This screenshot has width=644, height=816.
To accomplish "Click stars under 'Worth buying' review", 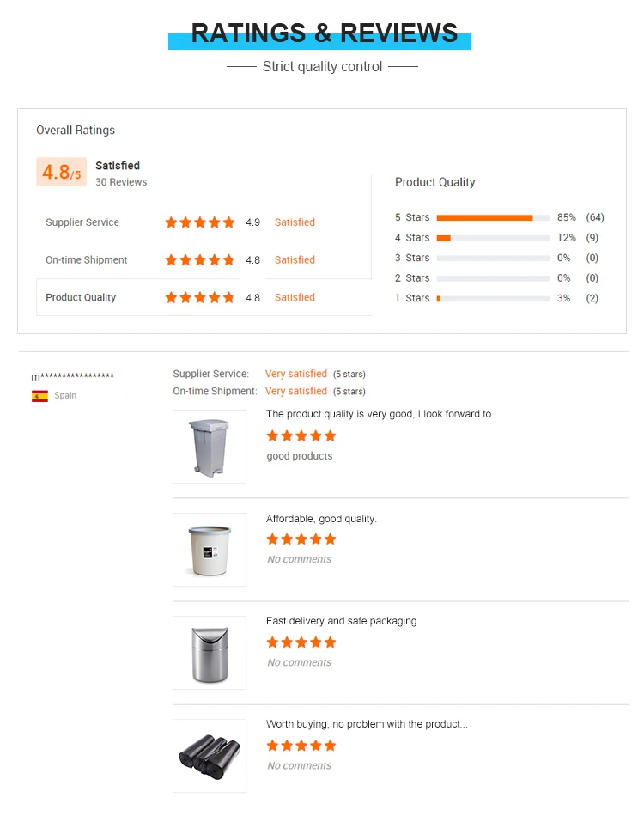I will pyautogui.click(x=301, y=746).
